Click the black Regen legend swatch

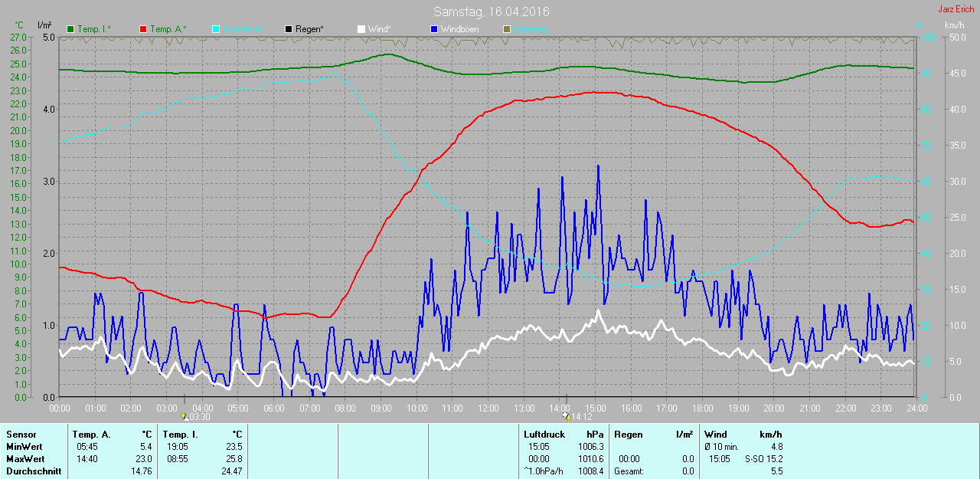[288, 29]
